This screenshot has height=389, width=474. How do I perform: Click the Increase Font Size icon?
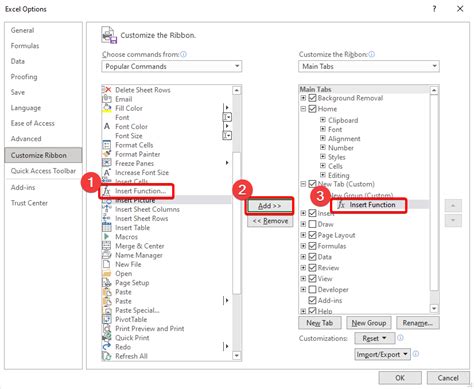(106, 172)
